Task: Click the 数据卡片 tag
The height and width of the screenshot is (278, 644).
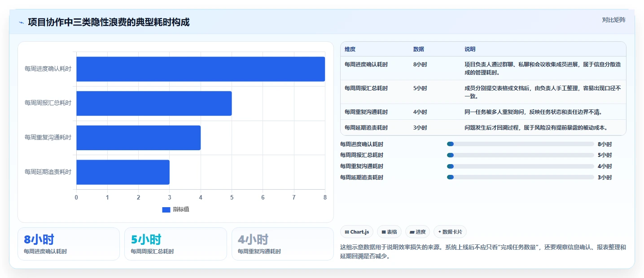Action: (x=450, y=232)
